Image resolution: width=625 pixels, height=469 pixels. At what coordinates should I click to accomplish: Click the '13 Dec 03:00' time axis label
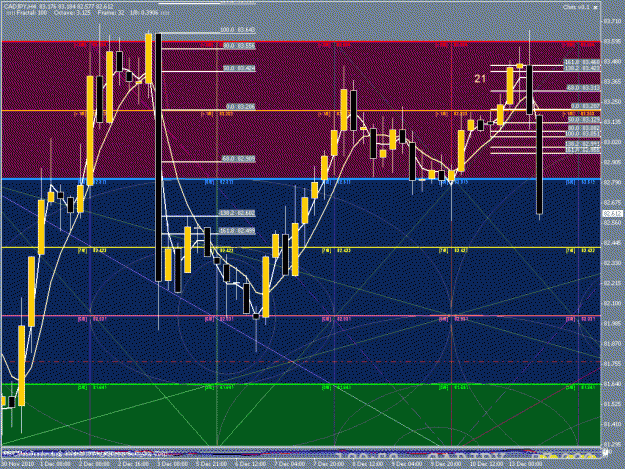tap(524, 464)
